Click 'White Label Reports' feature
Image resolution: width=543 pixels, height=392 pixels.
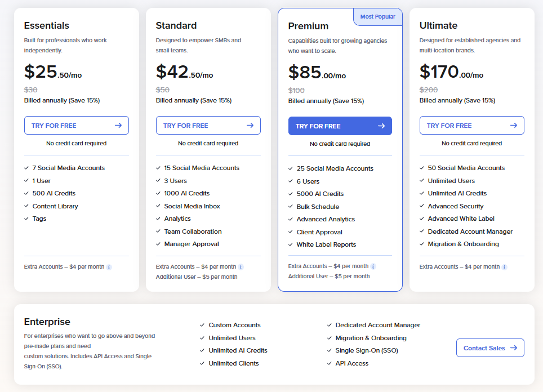[x=326, y=244]
